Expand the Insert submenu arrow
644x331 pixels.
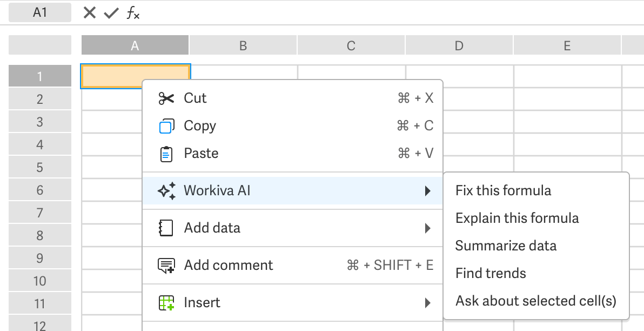tap(427, 303)
